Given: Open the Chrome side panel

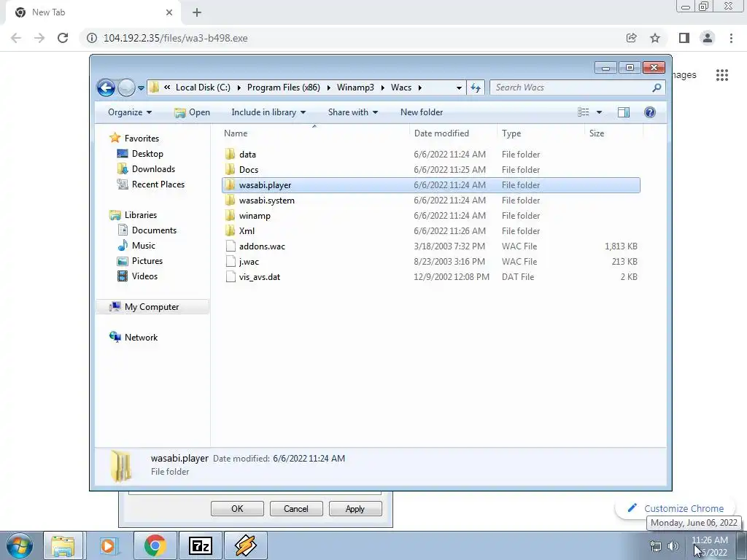Looking at the screenshot, I should pos(684,38).
